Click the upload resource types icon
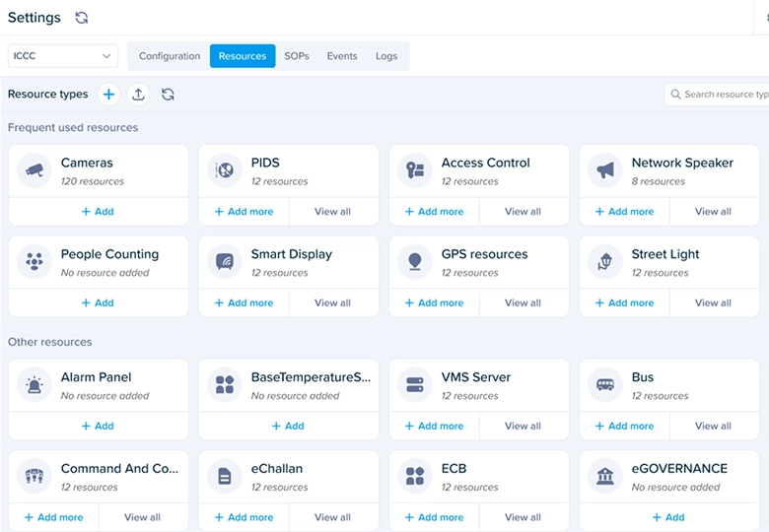The image size is (769, 532). [138, 94]
